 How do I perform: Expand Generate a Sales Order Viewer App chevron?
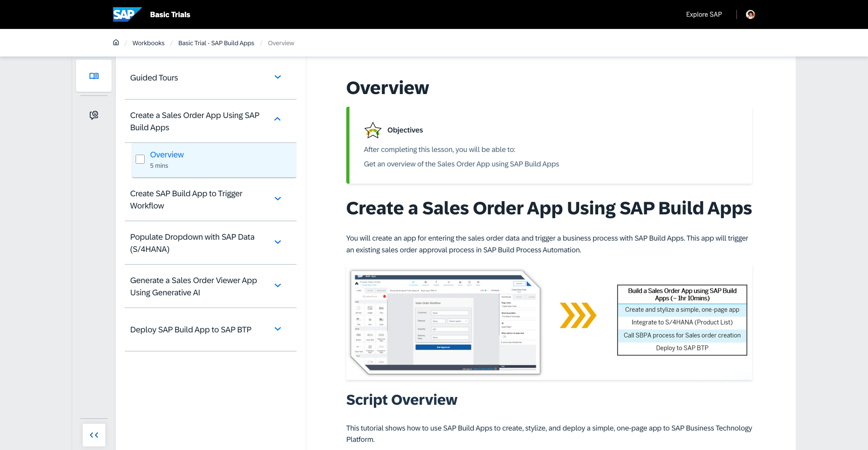[x=278, y=285]
